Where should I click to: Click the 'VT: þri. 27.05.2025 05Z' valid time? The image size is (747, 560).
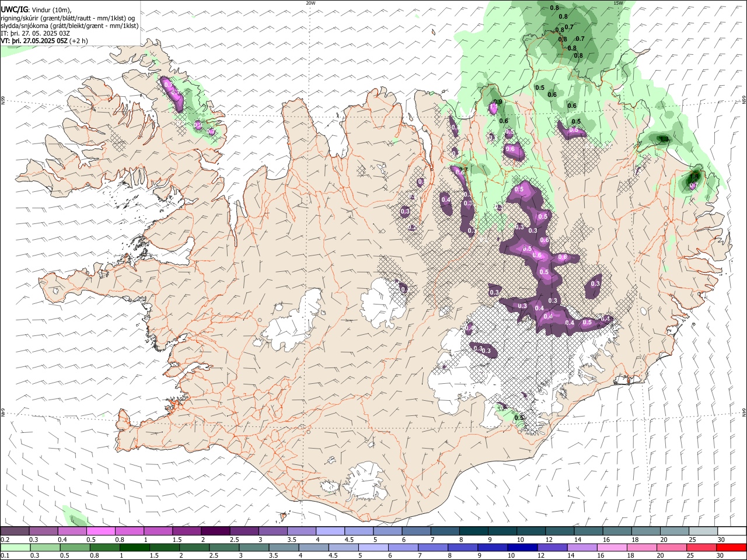[34, 41]
